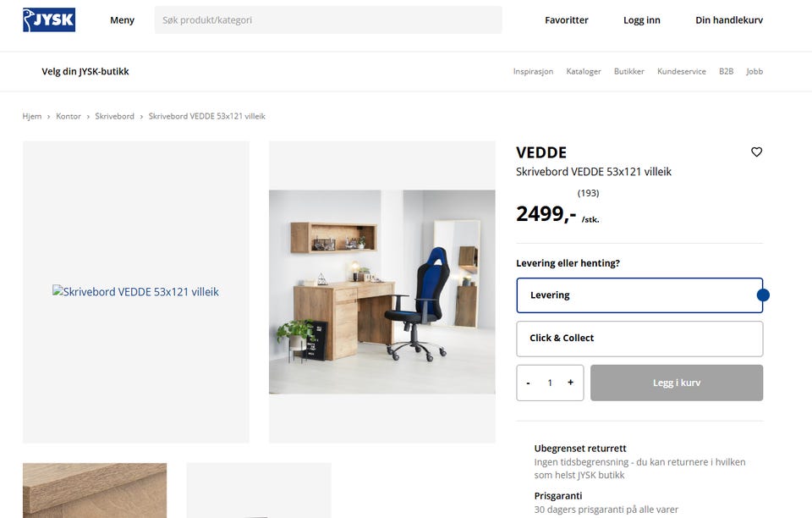Viewport: 812px width, 518px height.
Task: Increase quantity with the plus button
Action: (x=570, y=383)
